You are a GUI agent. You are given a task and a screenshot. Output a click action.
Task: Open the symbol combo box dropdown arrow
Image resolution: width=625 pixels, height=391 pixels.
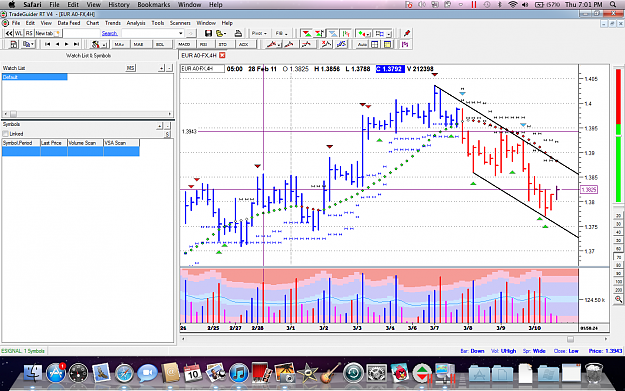coord(181,33)
